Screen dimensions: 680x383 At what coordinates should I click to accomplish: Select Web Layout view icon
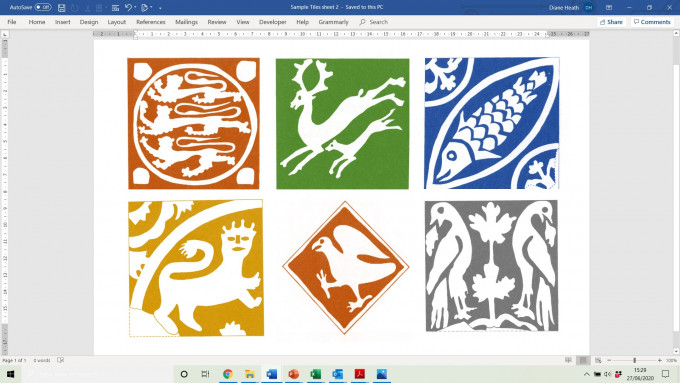pos(598,360)
